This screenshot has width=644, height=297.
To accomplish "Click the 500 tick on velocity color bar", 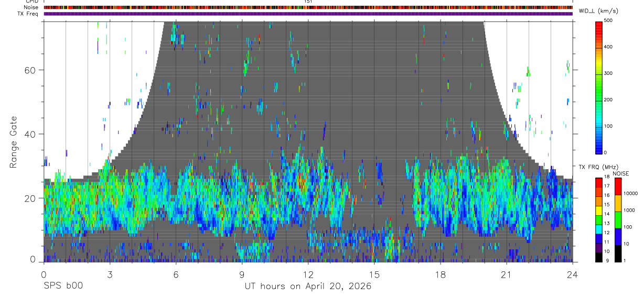I will tap(609, 20).
